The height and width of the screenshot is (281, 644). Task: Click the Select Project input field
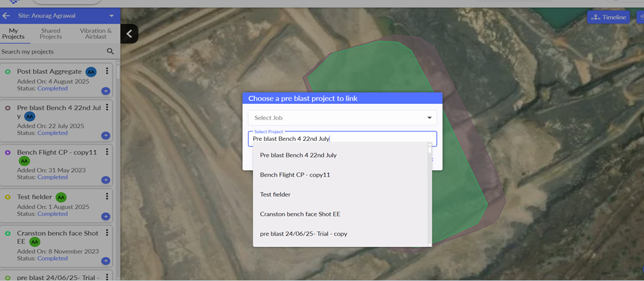[342, 139]
